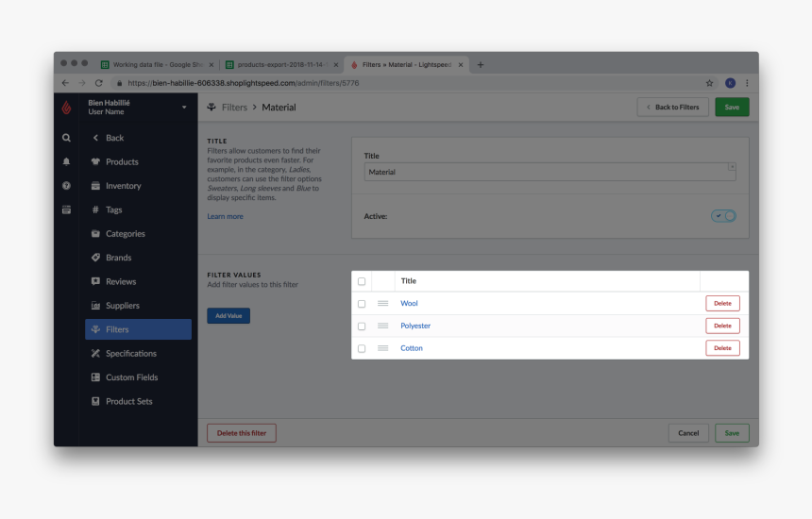Follow the Learn more link
Viewport: 812px width, 519px height.
coord(225,217)
